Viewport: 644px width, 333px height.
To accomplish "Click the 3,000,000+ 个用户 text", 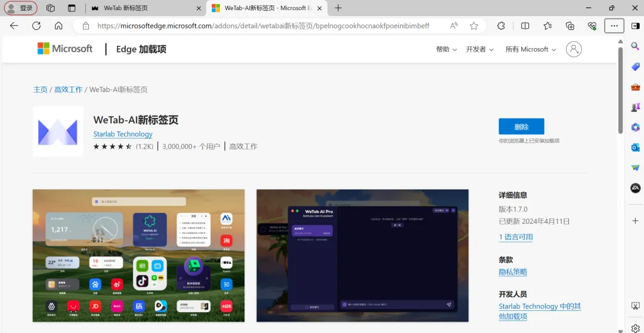I will (191, 146).
